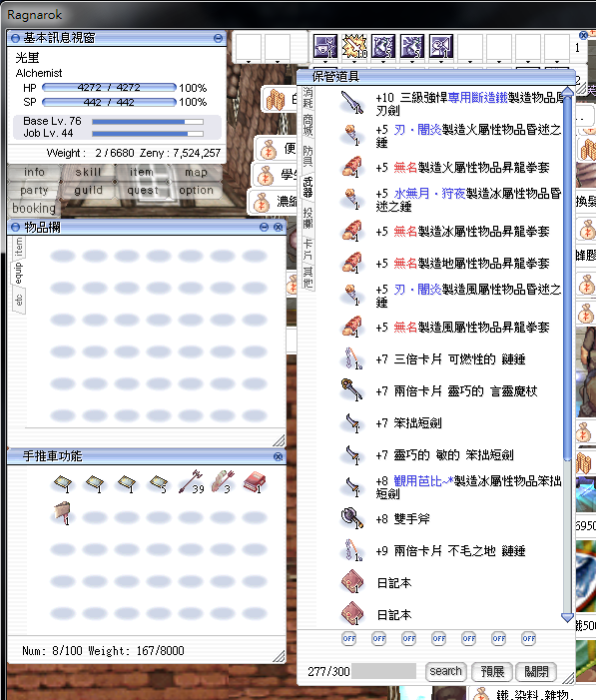The width and height of the screenshot is (596, 700).
Task: Pick the +5 無名製造火屬性物品昇龍拳套 item icon
Action: tap(351, 168)
